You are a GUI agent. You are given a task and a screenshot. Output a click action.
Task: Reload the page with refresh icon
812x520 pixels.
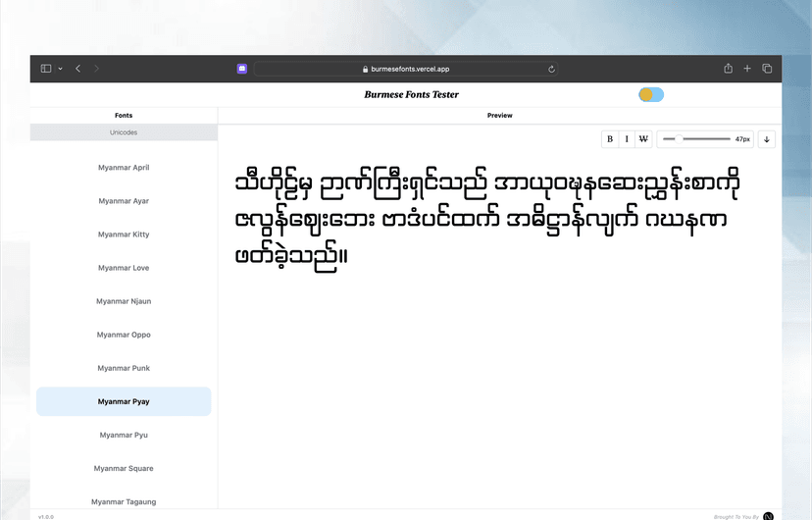point(551,69)
